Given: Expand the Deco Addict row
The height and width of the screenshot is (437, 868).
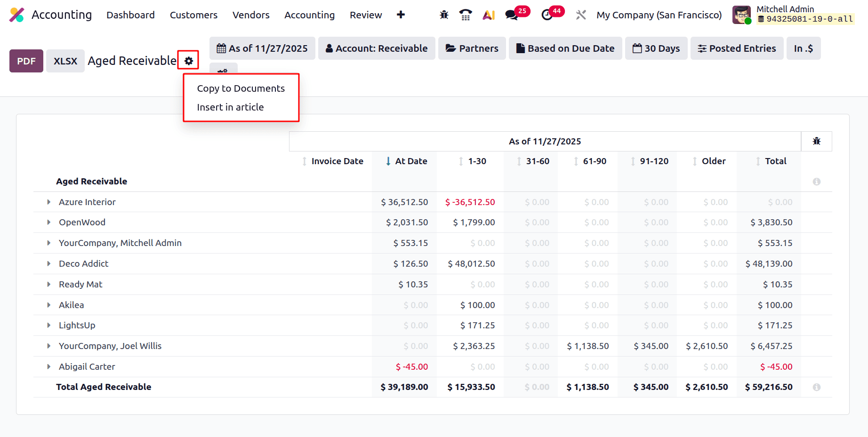Looking at the screenshot, I should click(x=48, y=264).
